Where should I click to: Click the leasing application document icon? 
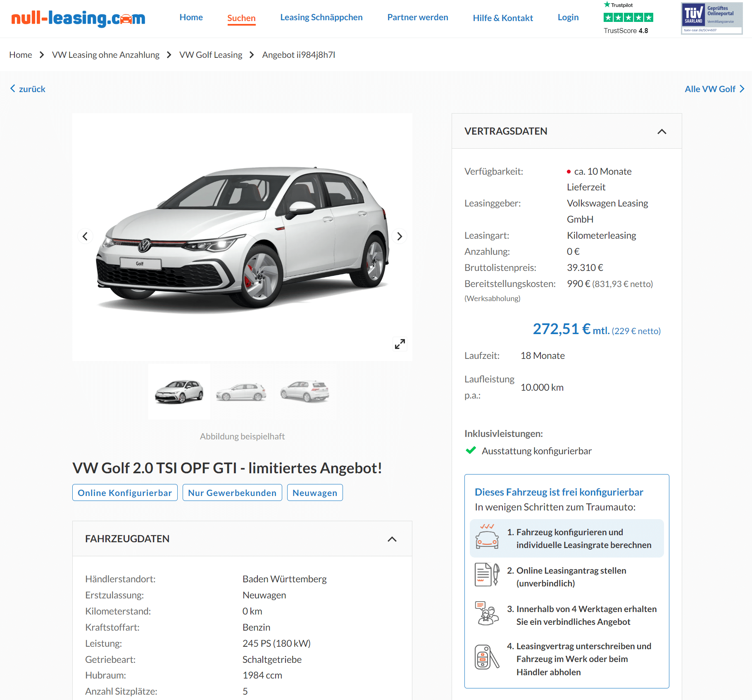487,574
